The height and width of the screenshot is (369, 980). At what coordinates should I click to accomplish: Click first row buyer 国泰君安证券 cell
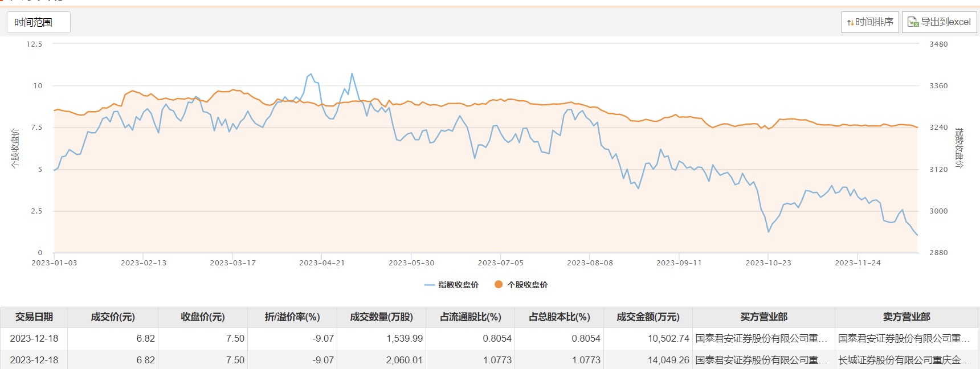coord(761,339)
